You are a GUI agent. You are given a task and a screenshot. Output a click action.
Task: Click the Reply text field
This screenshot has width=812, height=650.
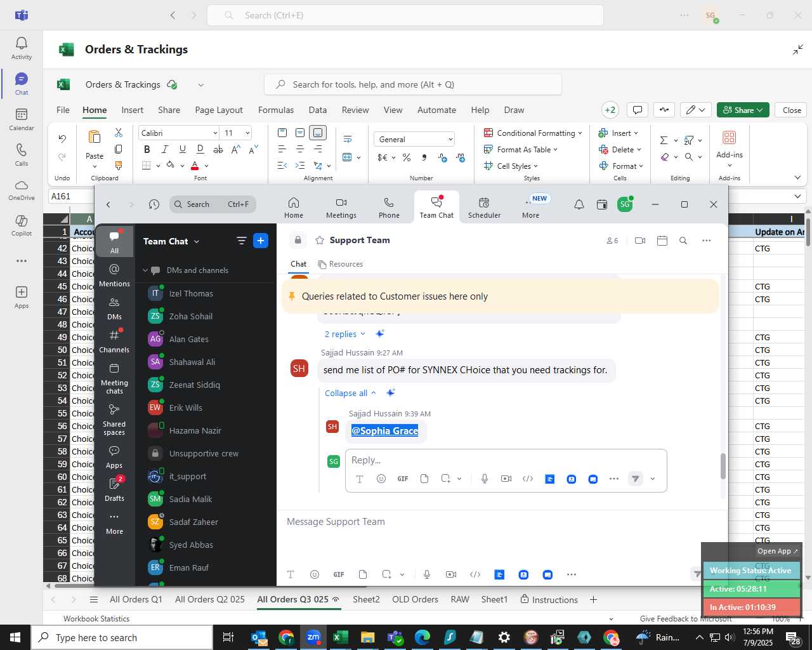pos(506,460)
